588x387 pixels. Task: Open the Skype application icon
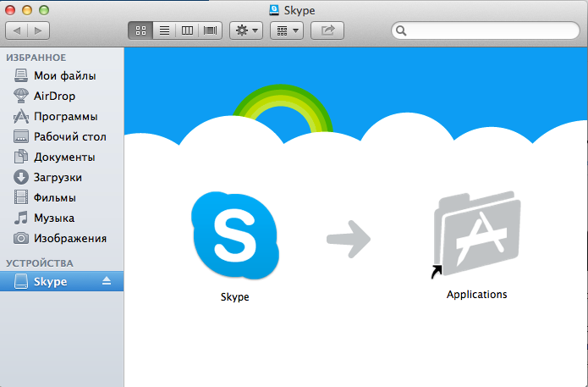click(x=234, y=236)
